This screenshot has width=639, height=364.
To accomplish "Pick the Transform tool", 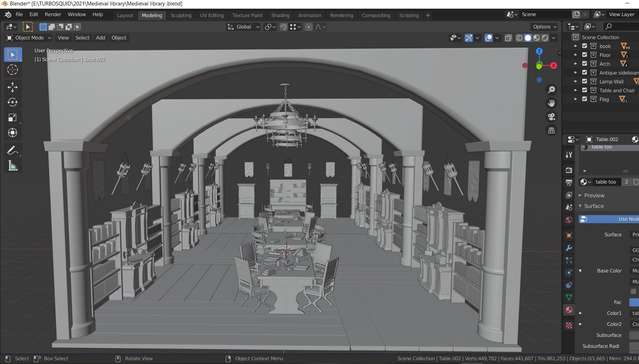I will (13, 132).
